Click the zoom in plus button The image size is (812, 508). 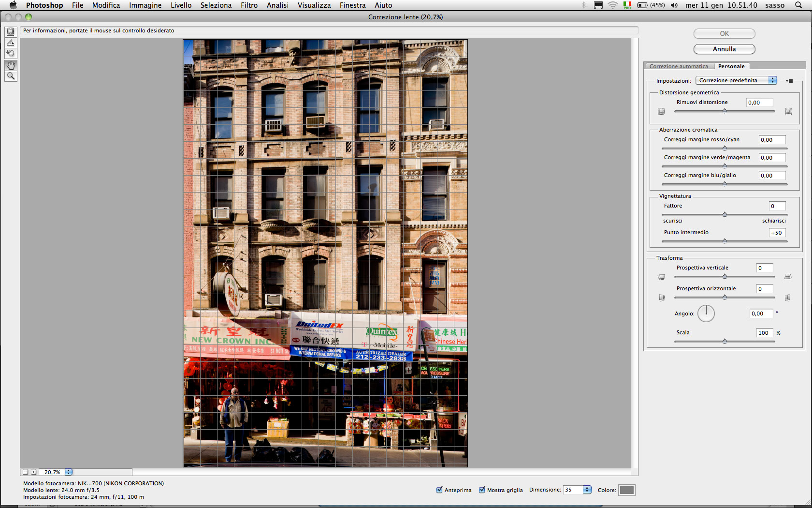pos(33,472)
